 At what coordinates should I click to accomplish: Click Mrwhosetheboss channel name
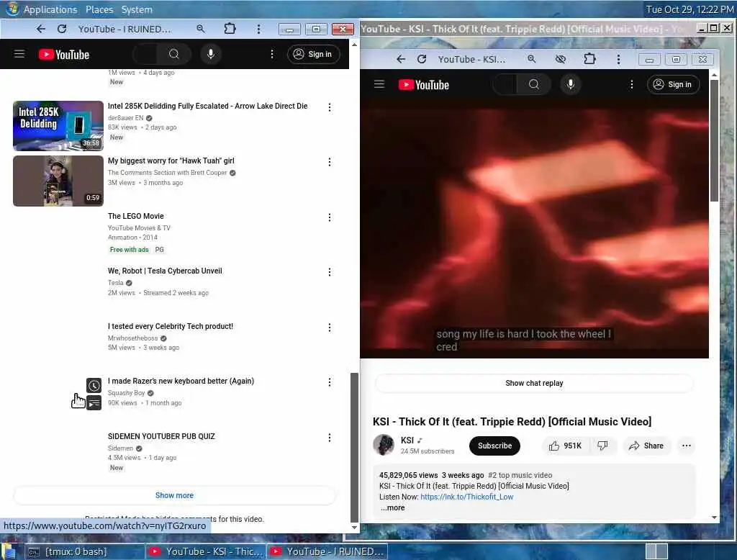133,338
